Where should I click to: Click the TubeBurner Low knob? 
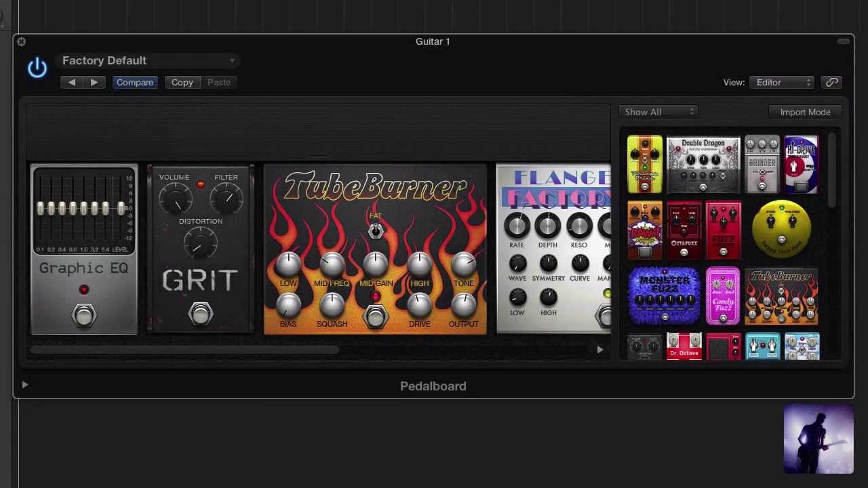pyautogui.click(x=288, y=265)
